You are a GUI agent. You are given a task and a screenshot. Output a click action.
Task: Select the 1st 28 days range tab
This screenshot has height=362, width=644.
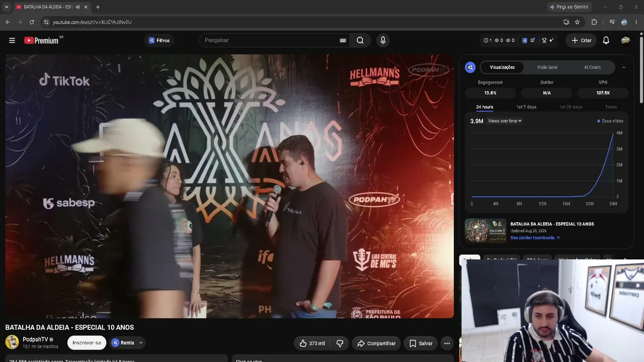tap(571, 107)
